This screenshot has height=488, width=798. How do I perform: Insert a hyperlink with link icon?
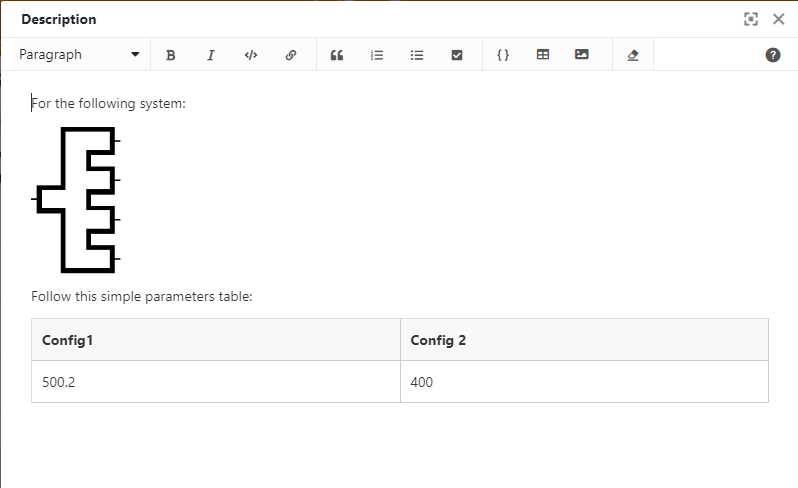[291, 55]
